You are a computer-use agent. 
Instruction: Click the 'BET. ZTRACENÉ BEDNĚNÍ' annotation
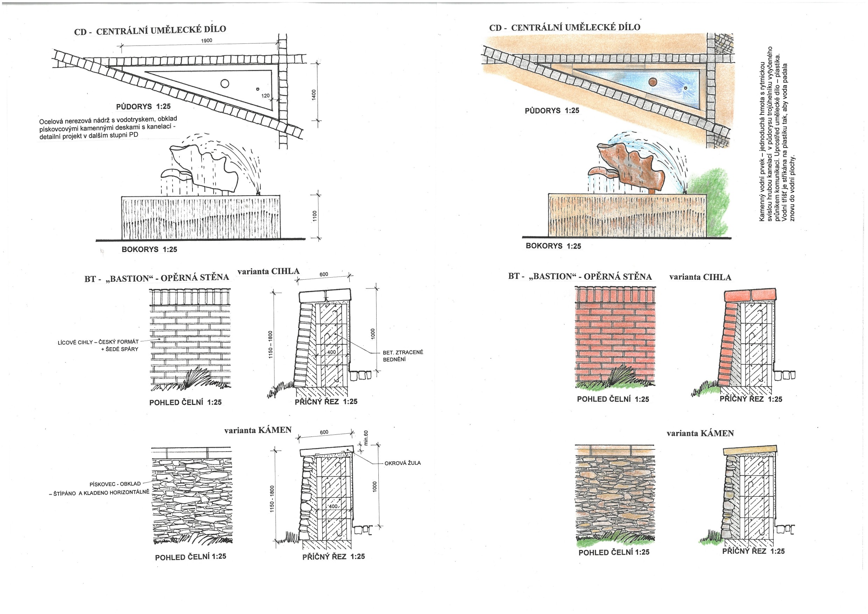(402, 356)
